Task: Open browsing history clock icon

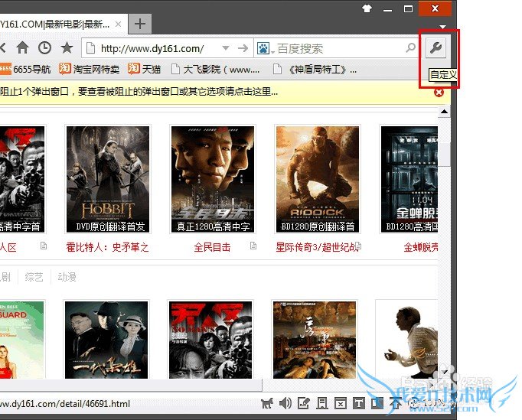Action: click(x=44, y=48)
